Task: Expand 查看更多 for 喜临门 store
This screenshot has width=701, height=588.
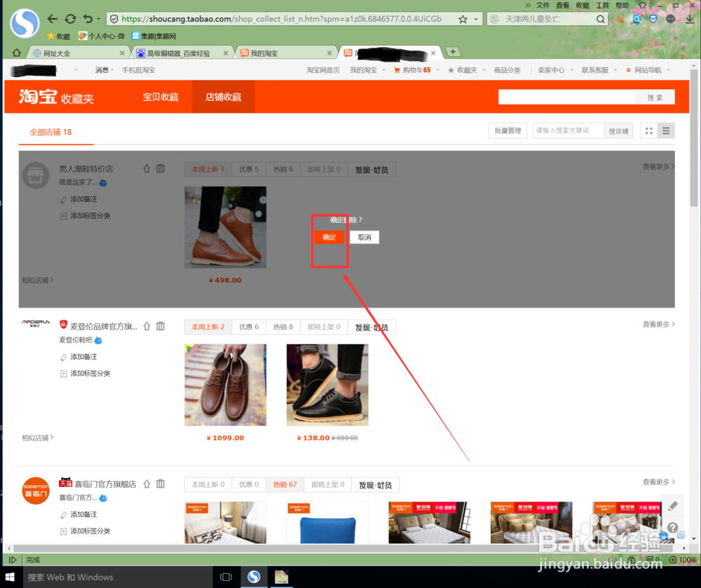Action: (658, 482)
